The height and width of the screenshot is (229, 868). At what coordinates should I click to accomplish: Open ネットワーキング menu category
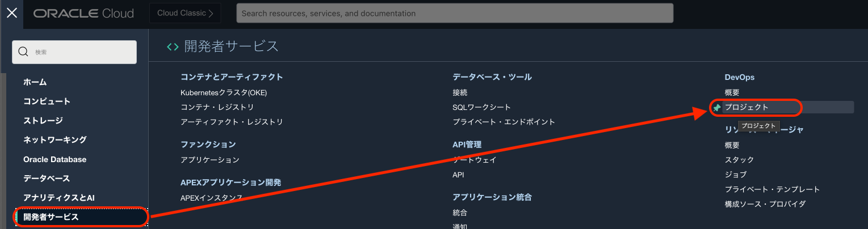(x=55, y=139)
